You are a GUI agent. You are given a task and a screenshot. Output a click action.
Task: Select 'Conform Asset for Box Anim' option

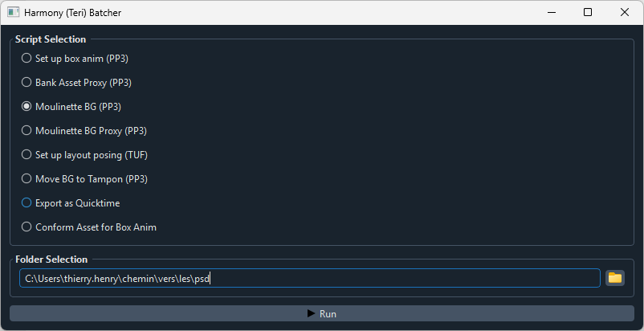tap(26, 227)
